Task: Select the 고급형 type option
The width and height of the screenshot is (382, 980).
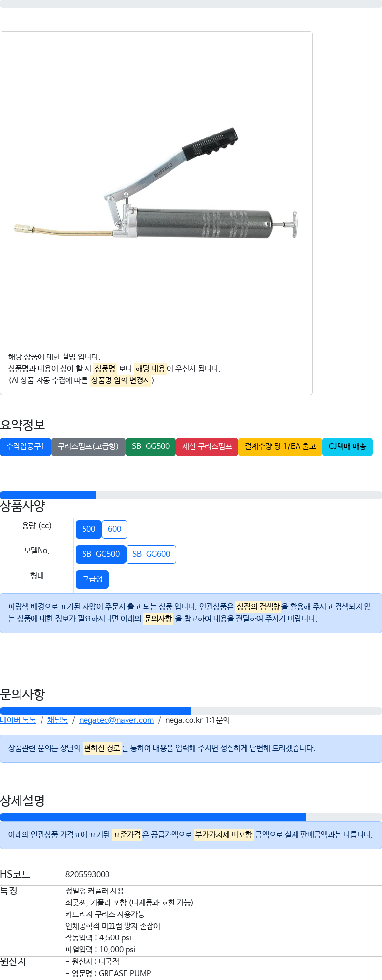Action: pos(92,579)
